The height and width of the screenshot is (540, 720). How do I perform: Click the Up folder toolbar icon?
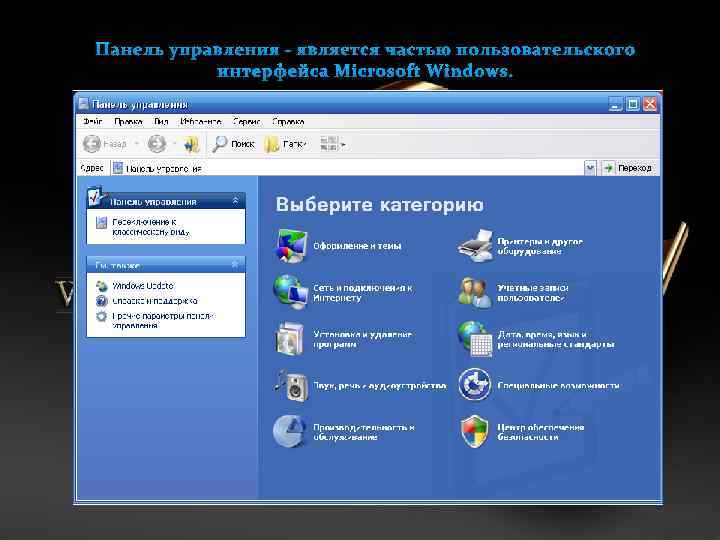191,144
